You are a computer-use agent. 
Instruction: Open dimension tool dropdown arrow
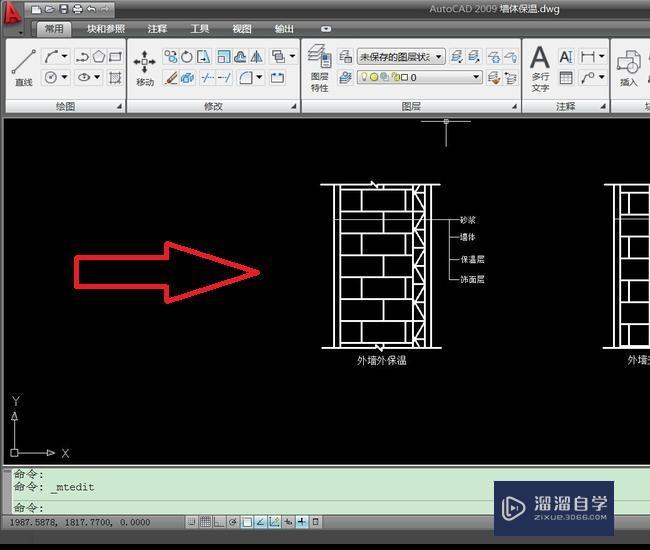pyautogui.click(x=601, y=56)
